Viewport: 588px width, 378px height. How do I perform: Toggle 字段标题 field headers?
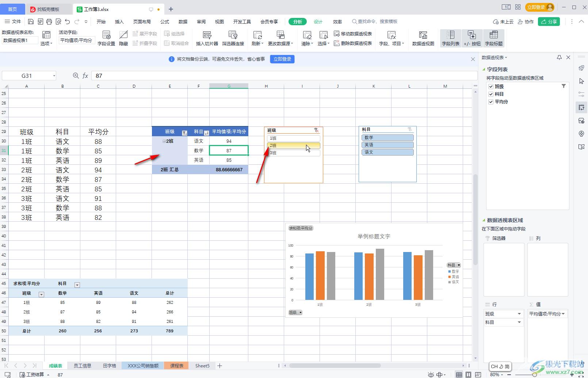(x=494, y=38)
